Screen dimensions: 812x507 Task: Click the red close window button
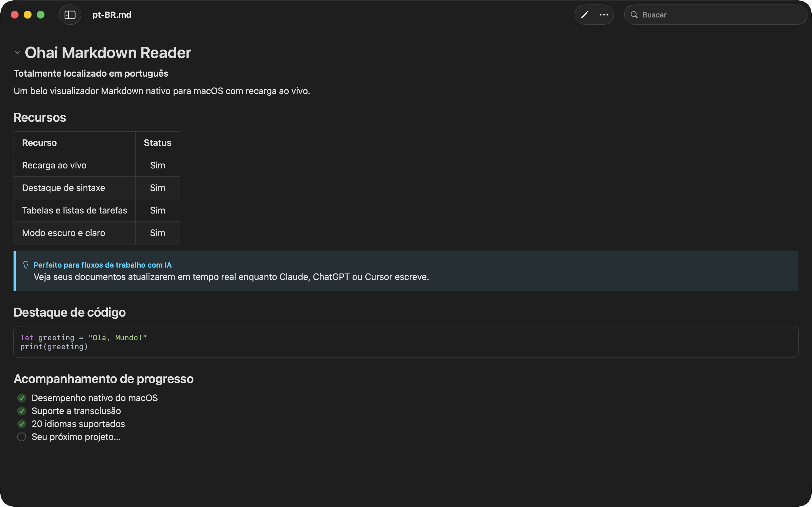pos(15,15)
